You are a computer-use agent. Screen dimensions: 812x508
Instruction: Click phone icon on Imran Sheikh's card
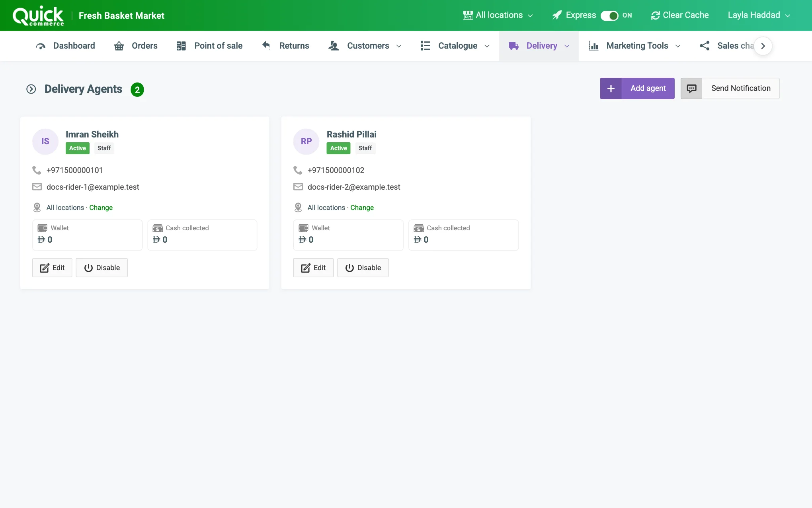point(37,170)
